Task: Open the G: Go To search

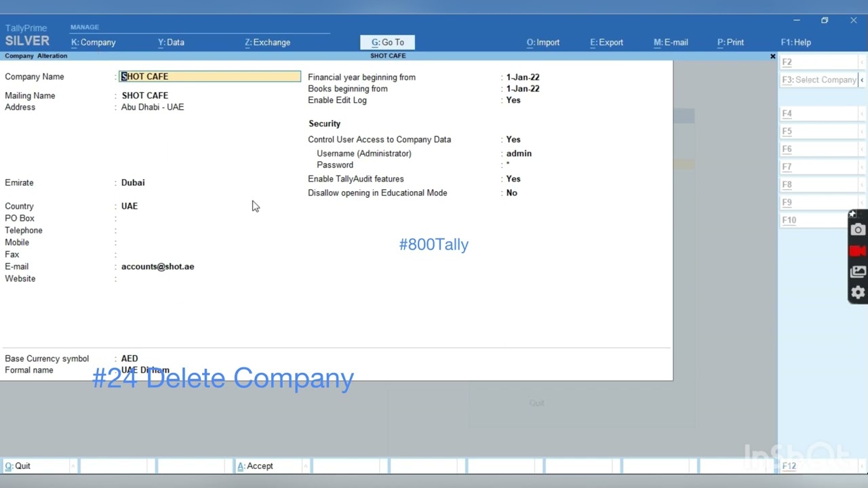Action: 387,42
